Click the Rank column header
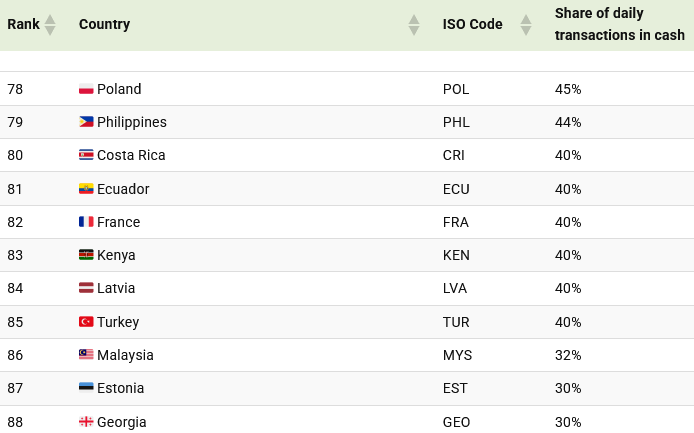The width and height of the screenshot is (694, 433). point(24,24)
